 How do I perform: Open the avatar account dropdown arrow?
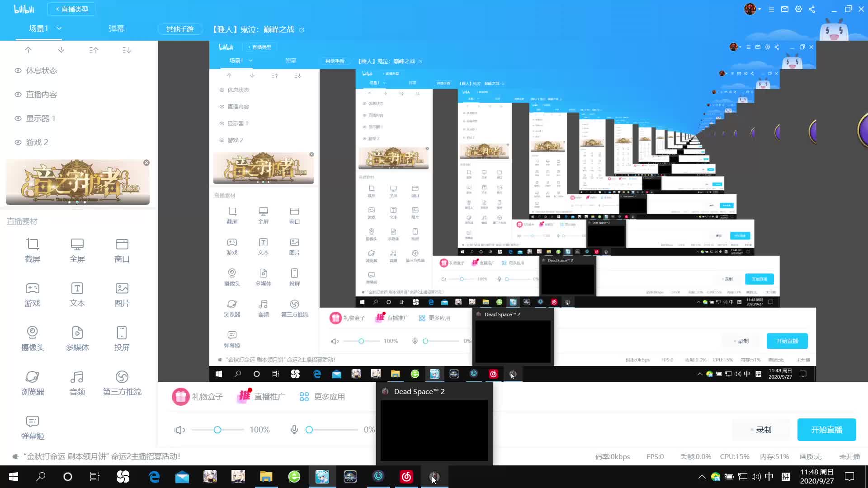coord(759,9)
